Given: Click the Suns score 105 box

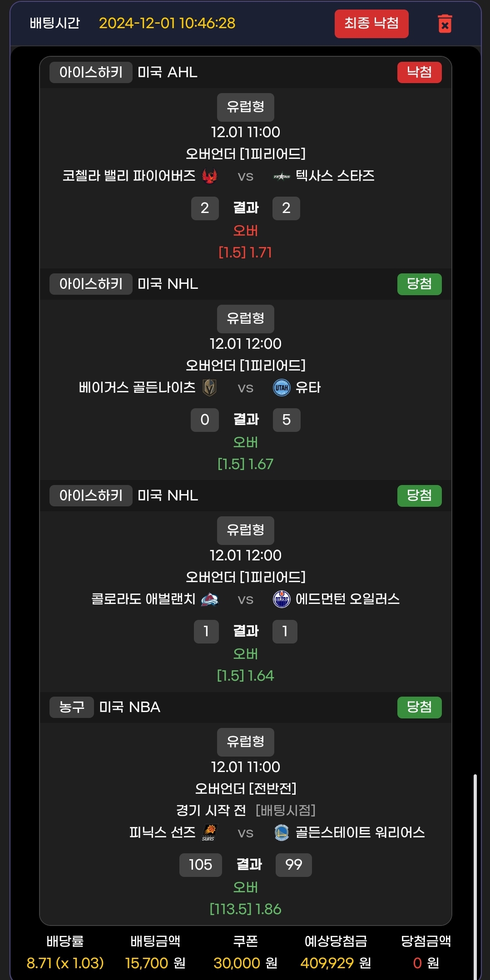Looking at the screenshot, I should (200, 865).
